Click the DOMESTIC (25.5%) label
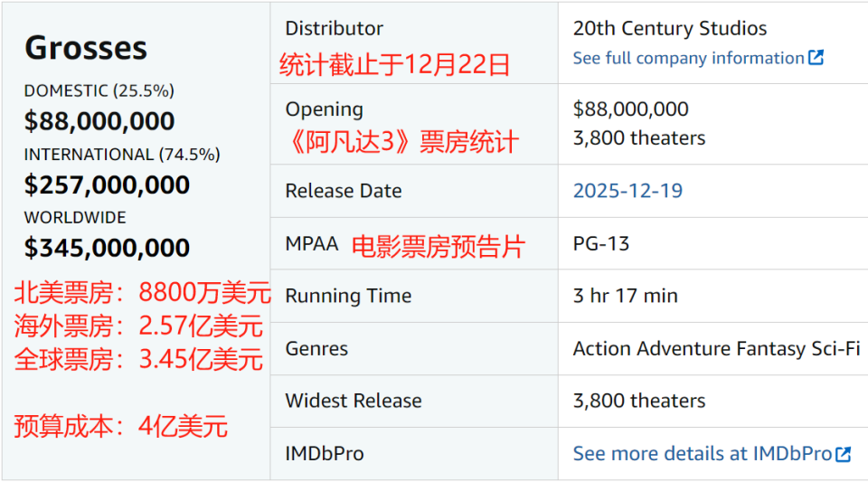 [x=99, y=90]
